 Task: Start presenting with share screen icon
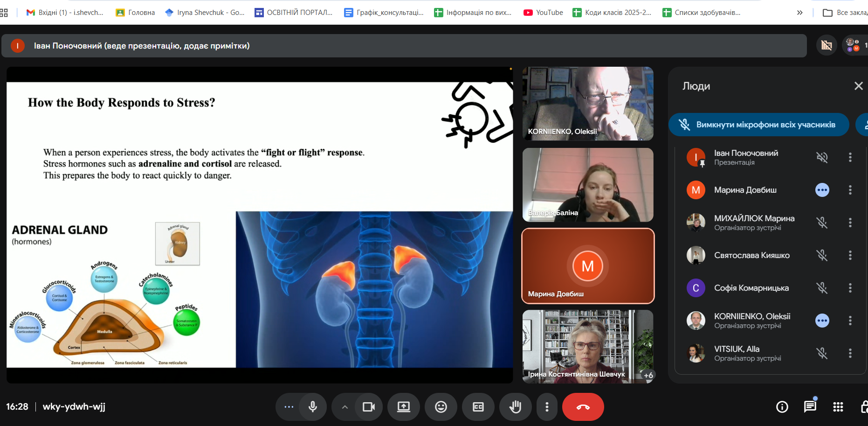[x=403, y=407]
